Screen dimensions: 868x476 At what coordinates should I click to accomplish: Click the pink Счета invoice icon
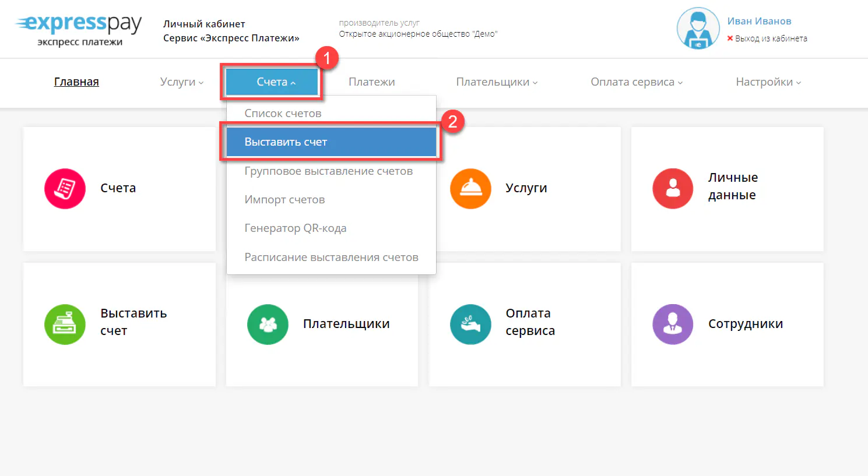click(65, 189)
